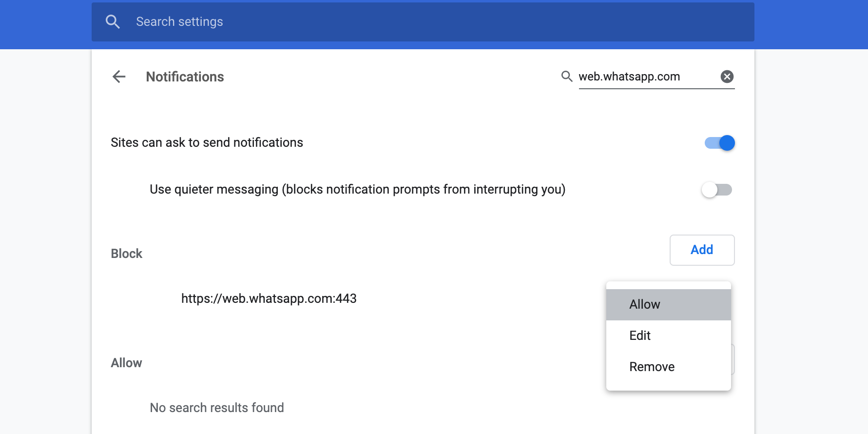Choose Remove from the site context menu

pyautogui.click(x=668, y=367)
